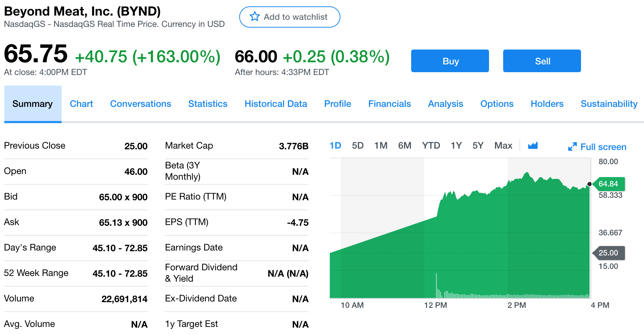Click the area chart type icon
644x334 pixels.
(533, 145)
